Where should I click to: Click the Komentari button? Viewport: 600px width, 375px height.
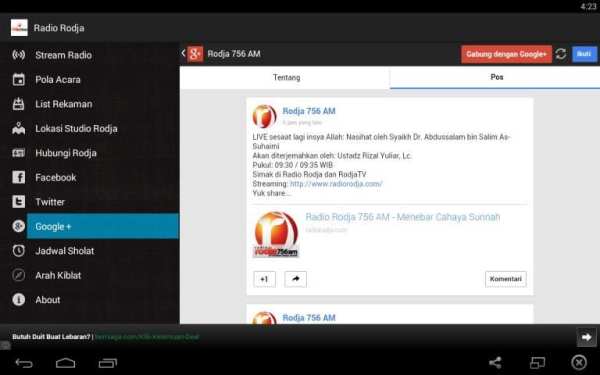point(505,279)
